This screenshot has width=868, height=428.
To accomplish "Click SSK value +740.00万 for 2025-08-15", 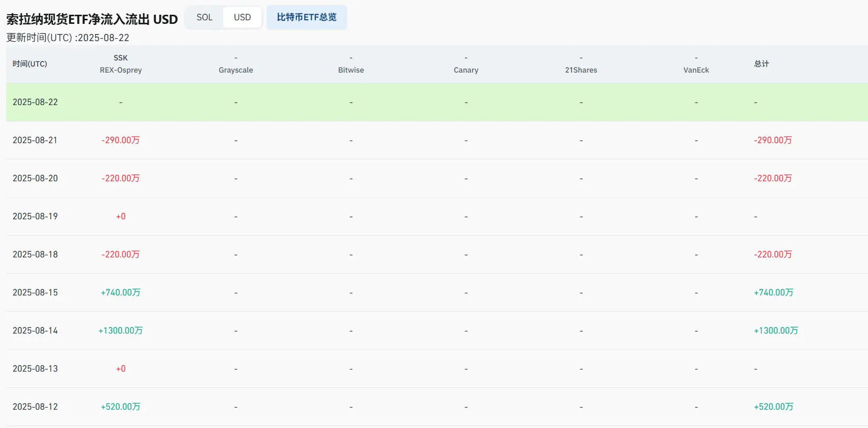I will tap(121, 292).
